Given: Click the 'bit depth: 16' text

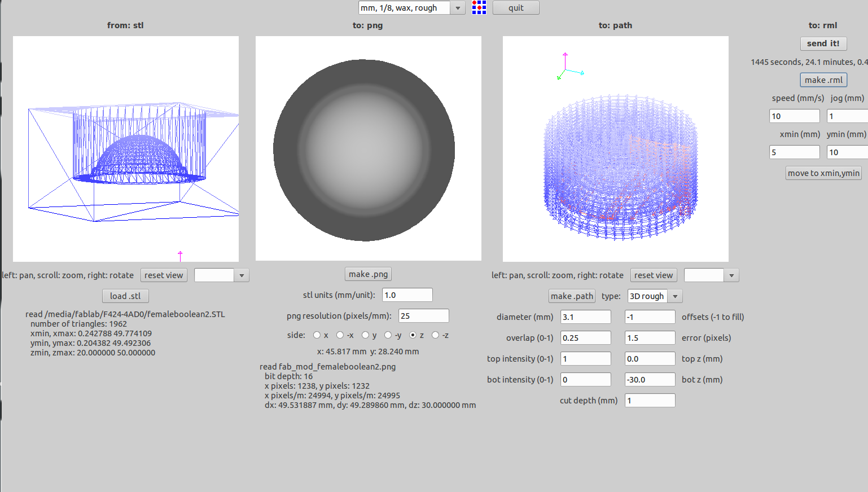Looking at the screenshot, I should [x=288, y=376].
